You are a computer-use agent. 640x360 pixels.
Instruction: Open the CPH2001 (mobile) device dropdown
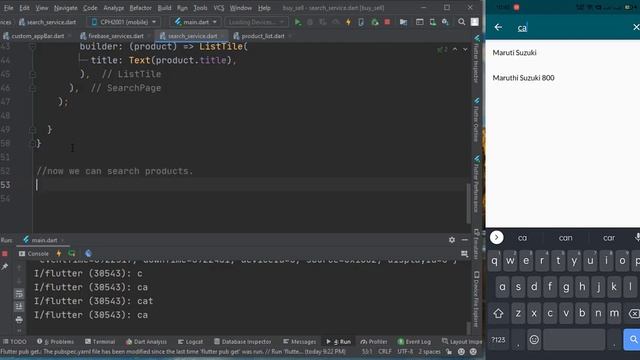(124, 22)
